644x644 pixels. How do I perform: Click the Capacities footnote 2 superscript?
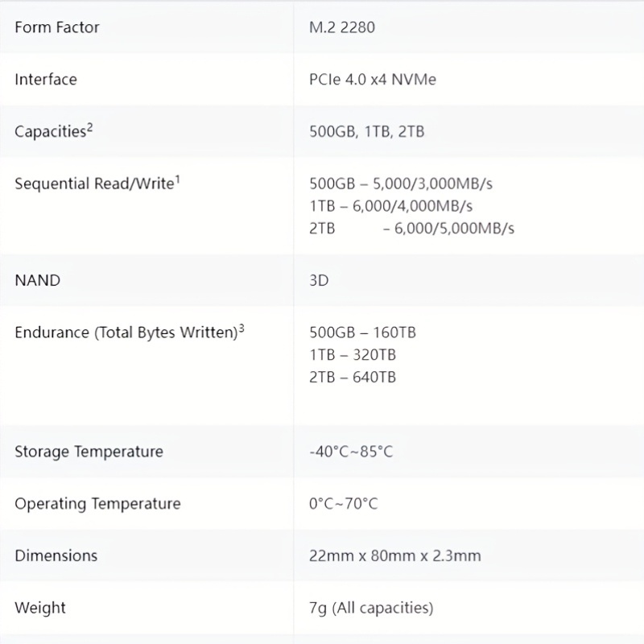(x=90, y=127)
